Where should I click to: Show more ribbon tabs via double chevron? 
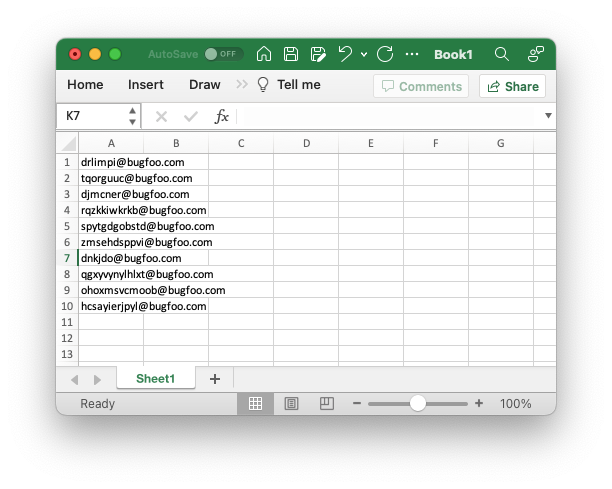[x=242, y=84]
